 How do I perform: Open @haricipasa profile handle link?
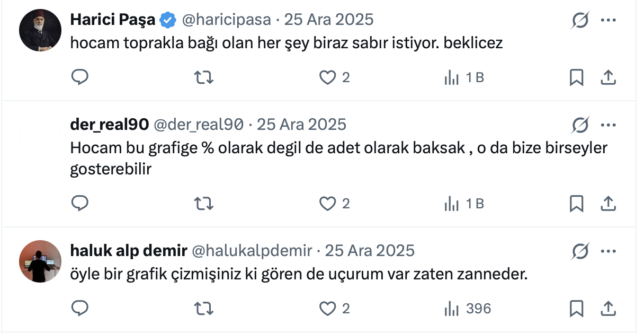(x=226, y=20)
